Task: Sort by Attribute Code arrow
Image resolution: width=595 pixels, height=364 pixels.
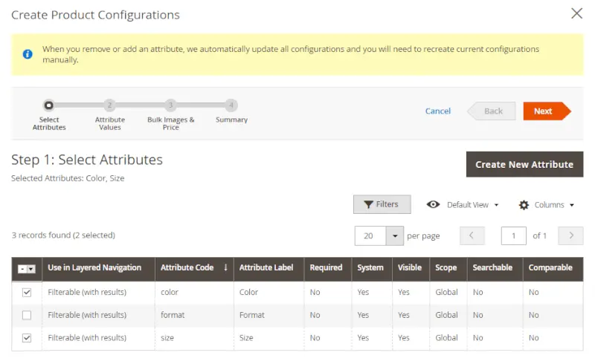Action: 225,268
